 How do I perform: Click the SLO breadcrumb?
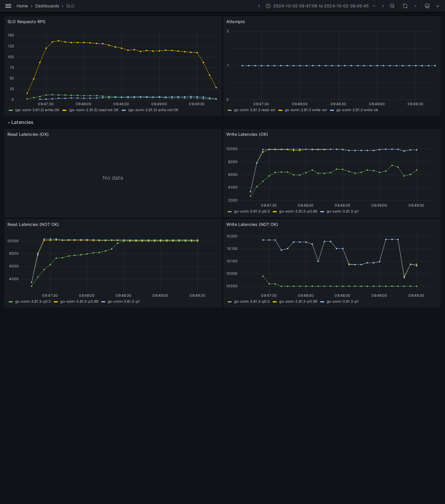(x=70, y=6)
